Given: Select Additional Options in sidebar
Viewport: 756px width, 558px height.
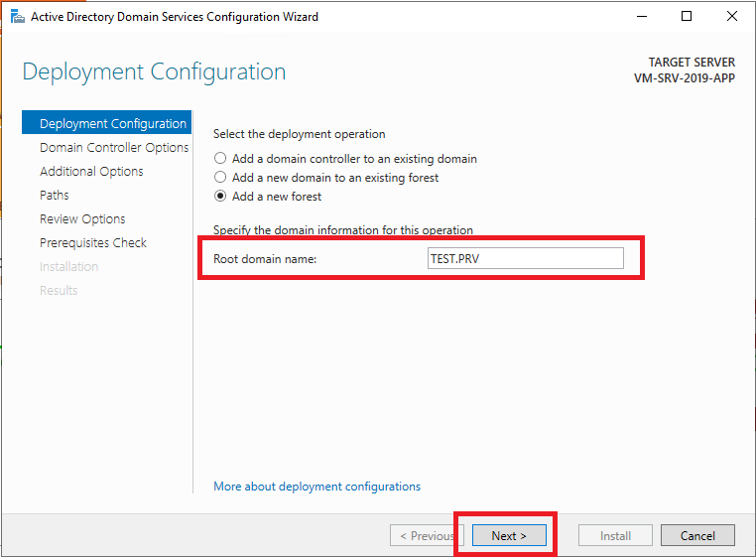Looking at the screenshot, I should pyautogui.click(x=91, y=172).
